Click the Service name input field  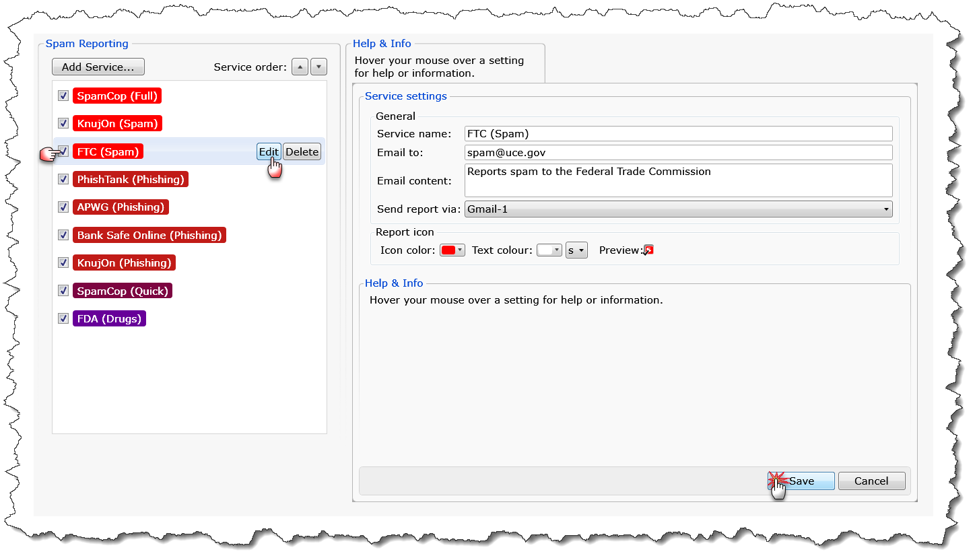click(678, 133)
